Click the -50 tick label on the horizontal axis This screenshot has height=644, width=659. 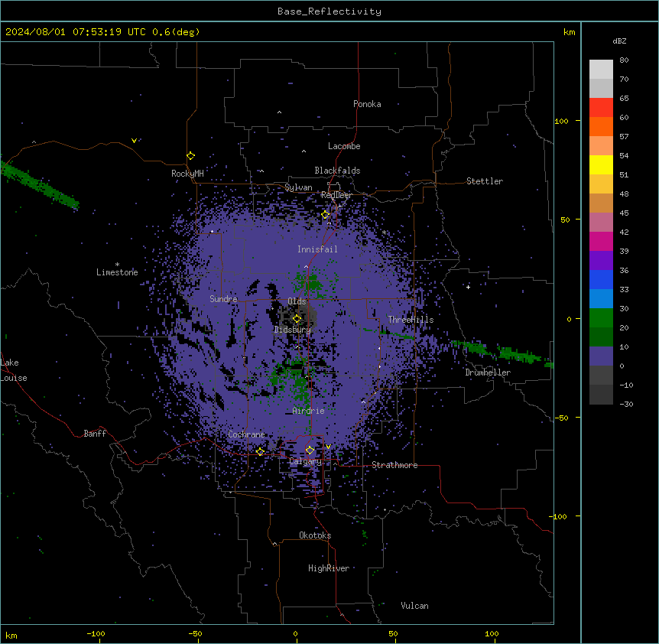point(195,633)
